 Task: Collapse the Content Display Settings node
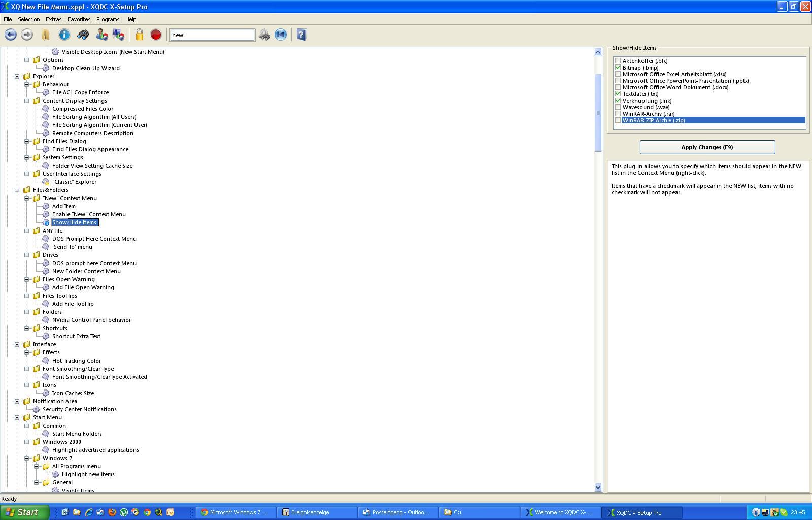tap(26, 101)
